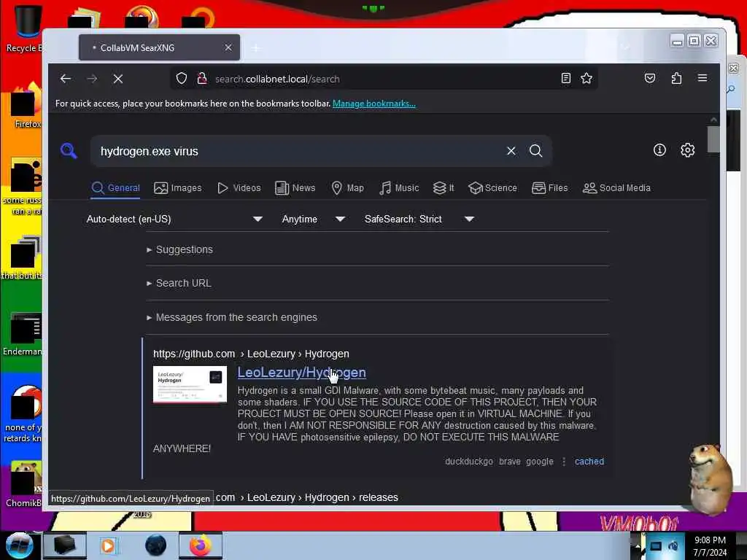Switch to the Images category tab
The image size is (747, 560).
[x=178, y=187]
